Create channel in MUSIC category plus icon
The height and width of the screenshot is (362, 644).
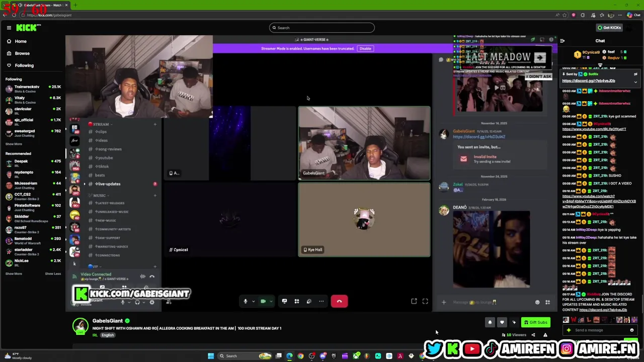coord(155,196)
